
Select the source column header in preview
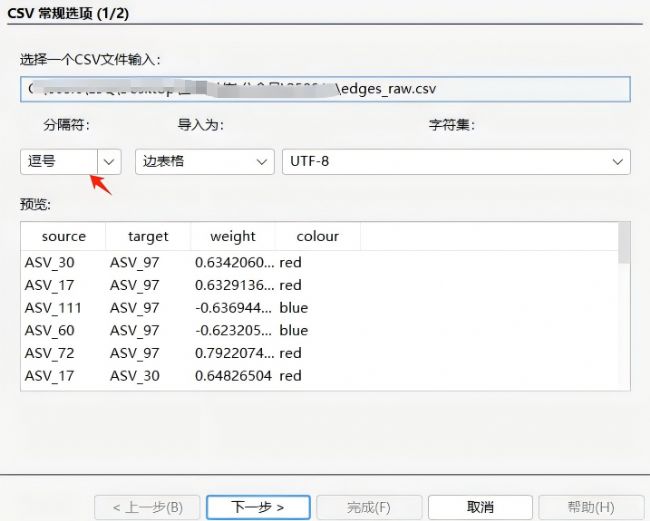coord(63,237)
